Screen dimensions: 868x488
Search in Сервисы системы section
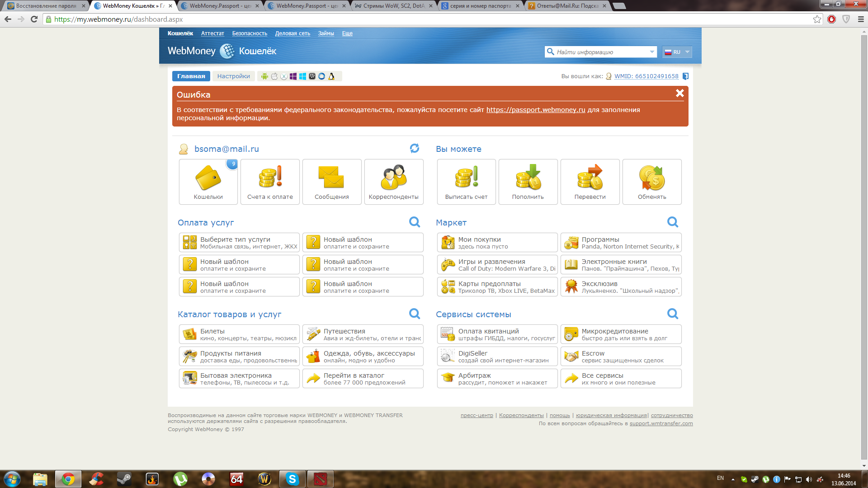click(673, 314)
